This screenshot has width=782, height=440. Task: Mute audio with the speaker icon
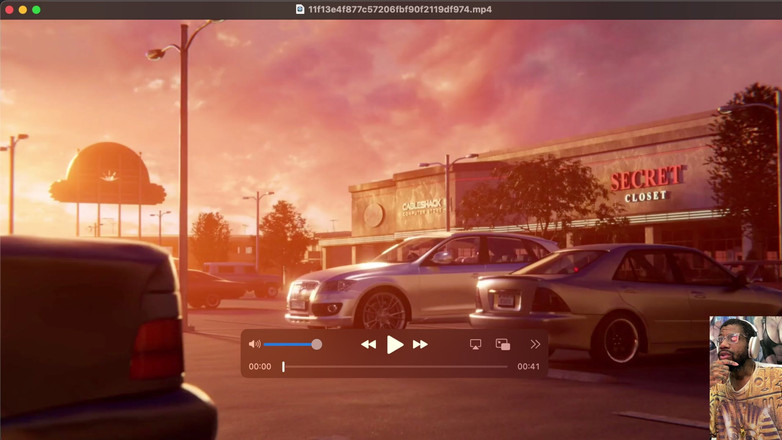(x=254, y=344)
